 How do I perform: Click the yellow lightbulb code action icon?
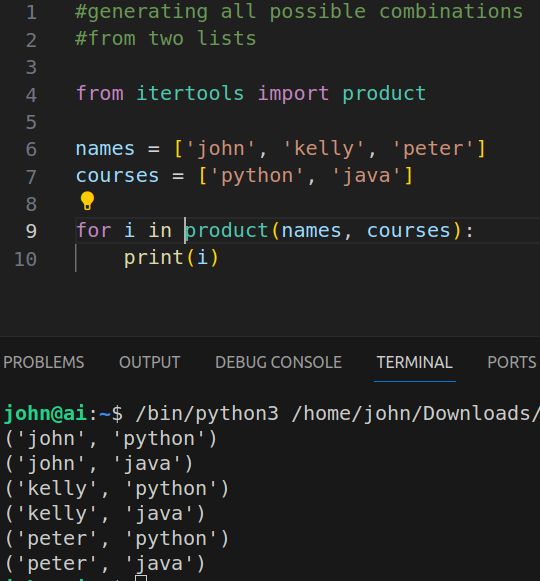click(87, 201)
